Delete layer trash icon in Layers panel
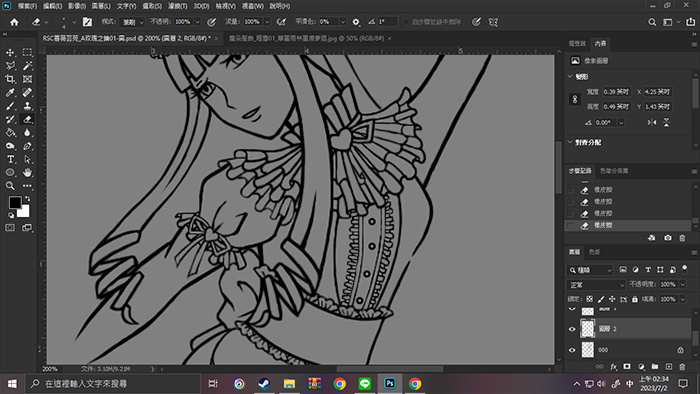700x394 pixels. [x=682, y=367]
